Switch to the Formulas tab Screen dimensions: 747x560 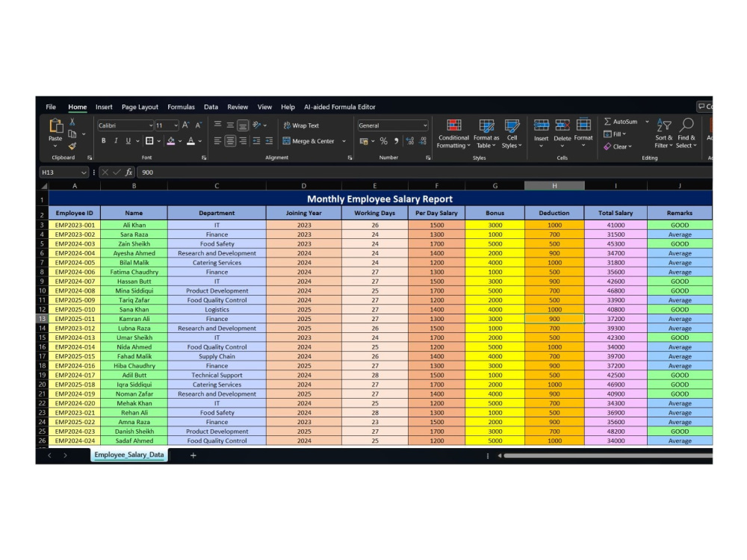(x=181, y=107)
